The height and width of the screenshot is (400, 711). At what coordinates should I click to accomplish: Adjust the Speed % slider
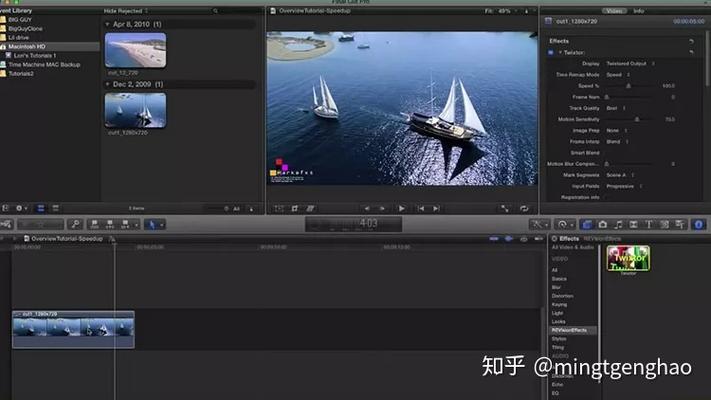point(628,86)
